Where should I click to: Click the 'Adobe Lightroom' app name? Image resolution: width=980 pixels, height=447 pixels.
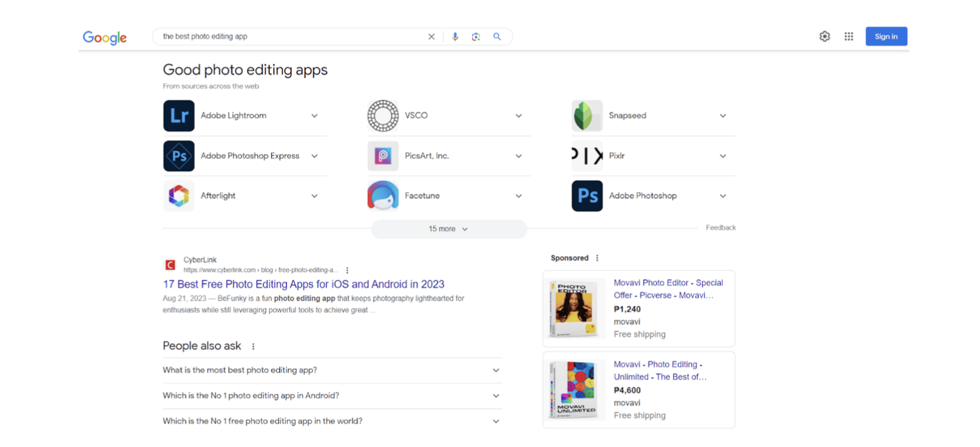(x=234, y=116)
